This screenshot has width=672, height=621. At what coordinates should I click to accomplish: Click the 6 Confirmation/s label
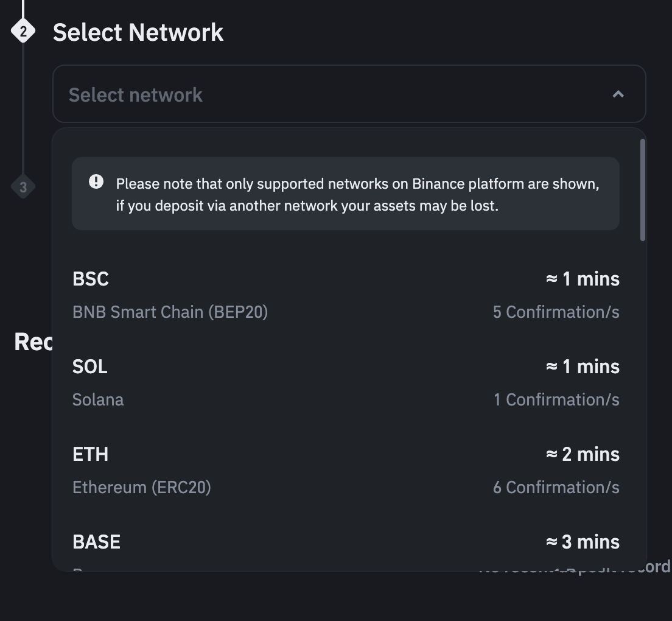[x=556, y=488]
